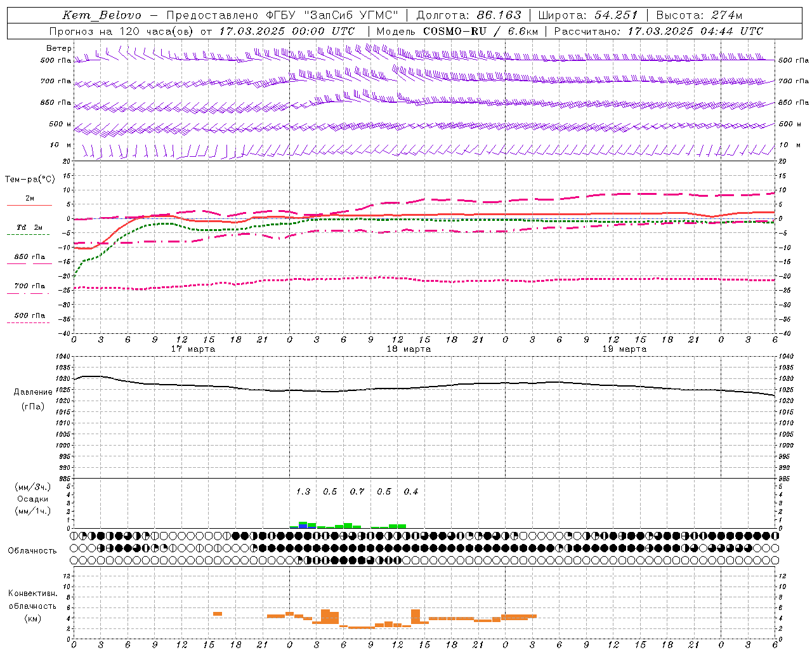The image size is (812, 650).
Task: Select the "18 марта" date label
Action: click(x=409, y=349)
